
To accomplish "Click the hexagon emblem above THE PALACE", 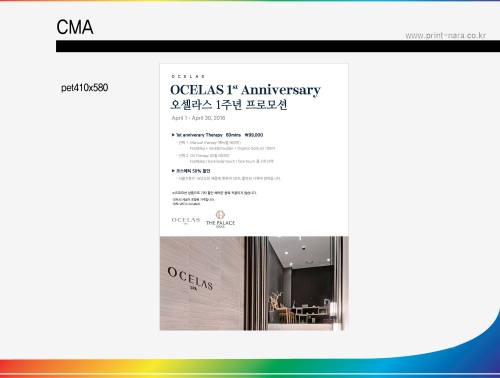I will (x=220, y=214).
